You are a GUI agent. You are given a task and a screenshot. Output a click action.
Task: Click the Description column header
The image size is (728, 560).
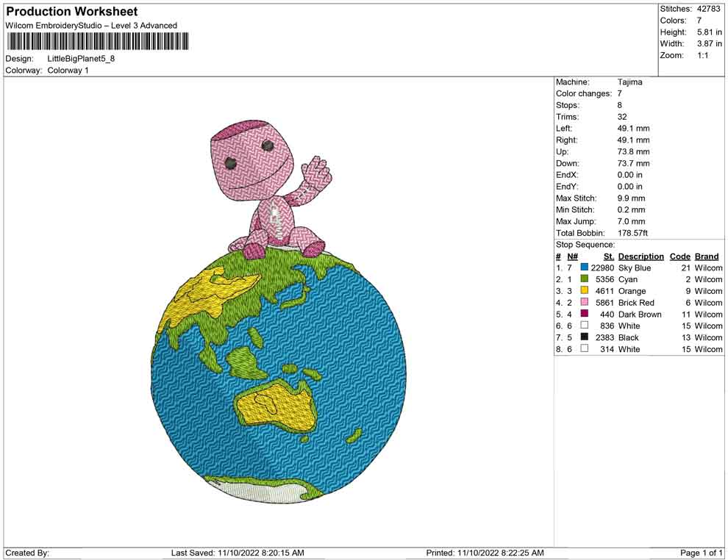click(x=640, y=256)
